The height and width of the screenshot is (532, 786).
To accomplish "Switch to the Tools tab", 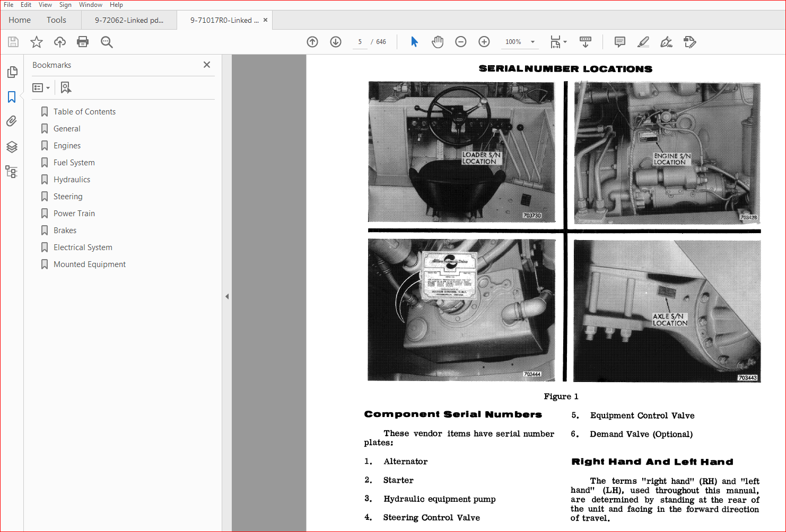I will click(56, 20).
